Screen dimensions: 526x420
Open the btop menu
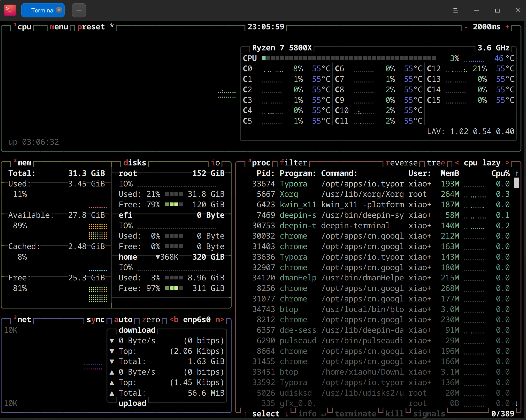pyautogui.click(x=59, y=27)
